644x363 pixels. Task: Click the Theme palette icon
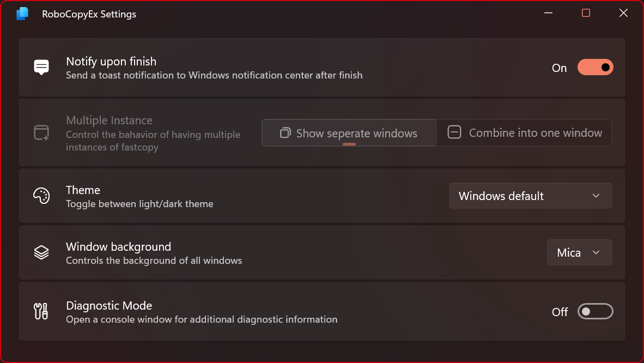[41, 196]
